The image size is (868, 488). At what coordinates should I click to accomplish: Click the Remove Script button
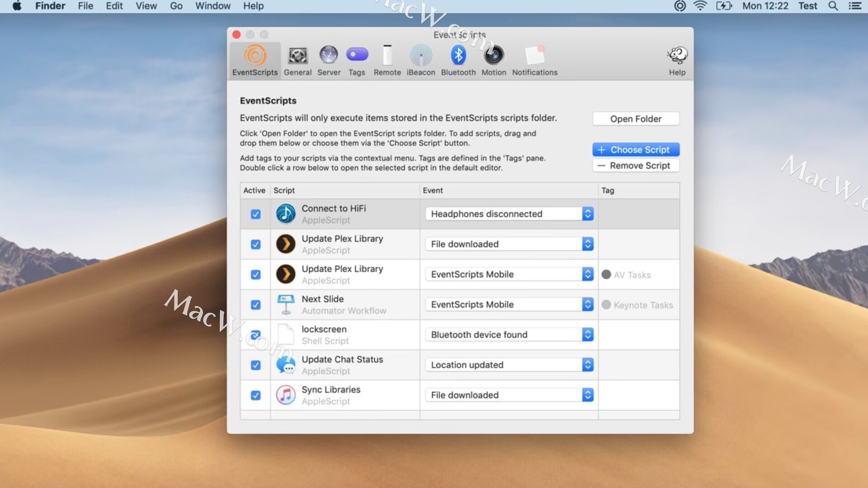tap(636, 165)
